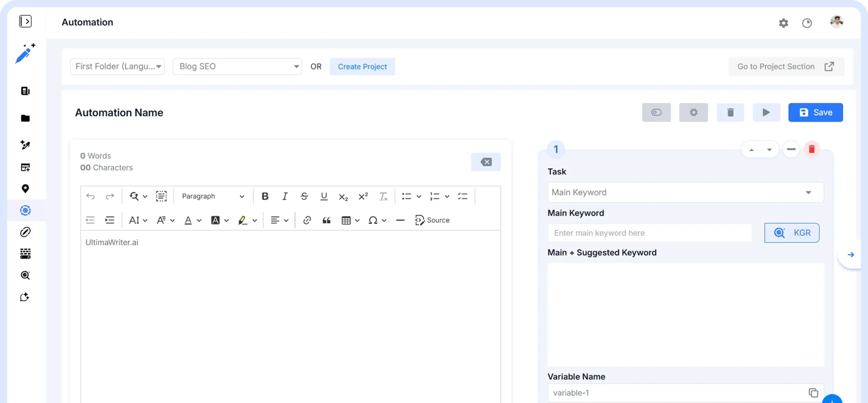Go to Project Section link

(x=786, y=66)
